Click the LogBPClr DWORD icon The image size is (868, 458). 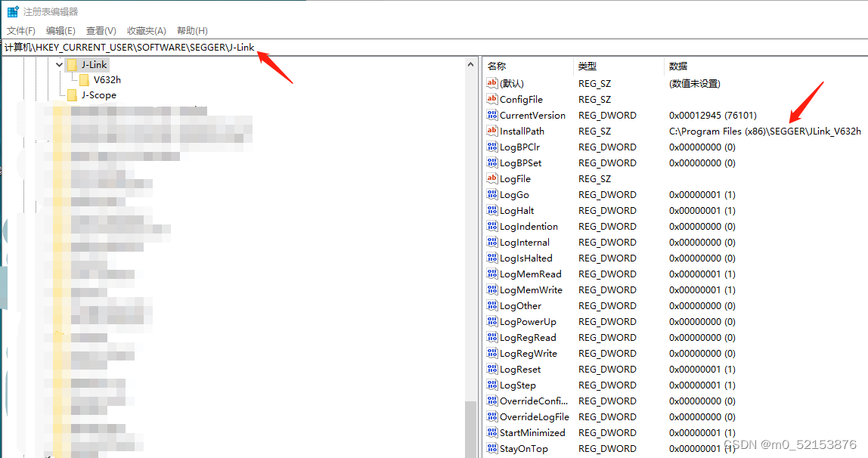click(x=492, y=147)
